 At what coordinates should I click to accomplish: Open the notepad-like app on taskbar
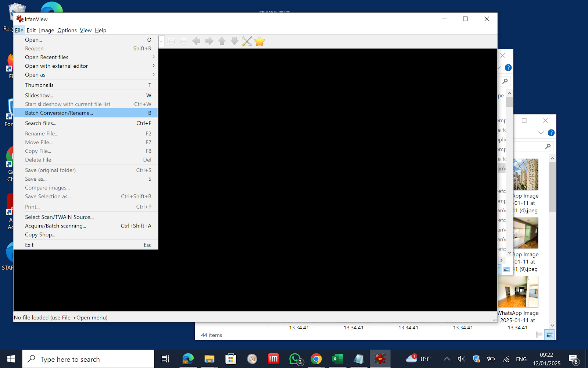[359, 359]
